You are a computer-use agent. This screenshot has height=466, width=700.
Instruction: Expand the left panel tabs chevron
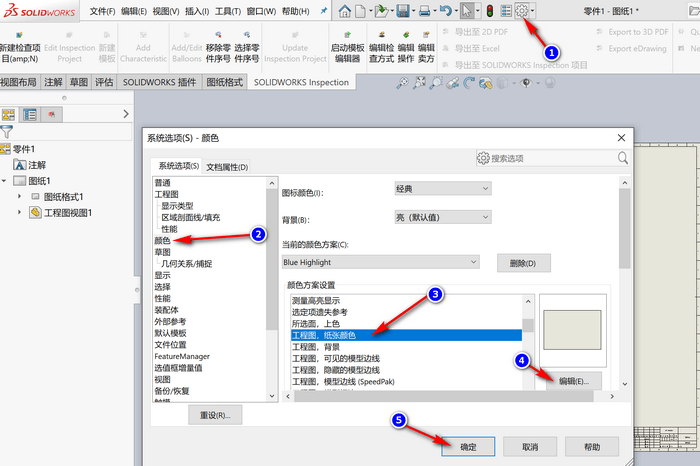pyautogui.click(x=126, y=114)
